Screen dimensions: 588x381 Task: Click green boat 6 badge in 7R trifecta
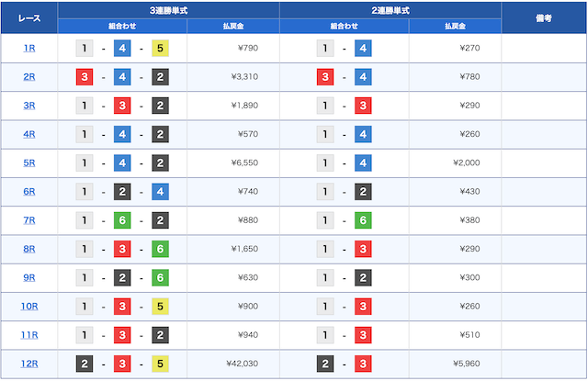[x=122, y=220]
